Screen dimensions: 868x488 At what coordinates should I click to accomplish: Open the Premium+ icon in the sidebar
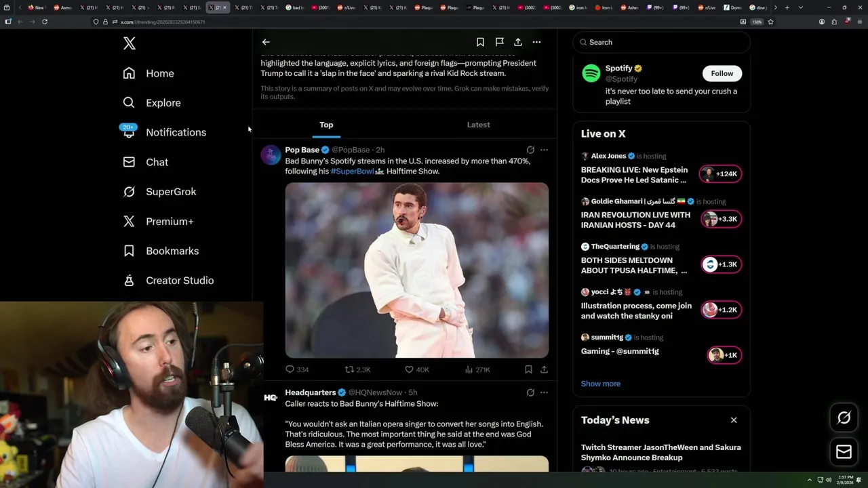coord(129,221)
